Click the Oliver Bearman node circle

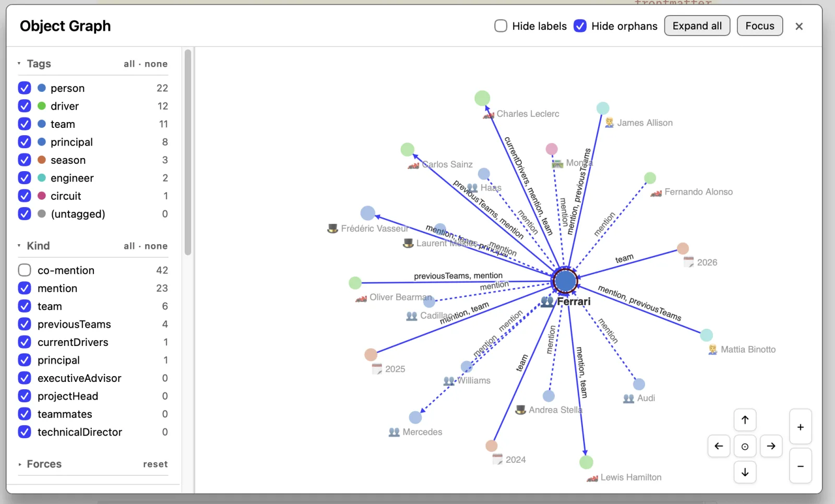355,283
